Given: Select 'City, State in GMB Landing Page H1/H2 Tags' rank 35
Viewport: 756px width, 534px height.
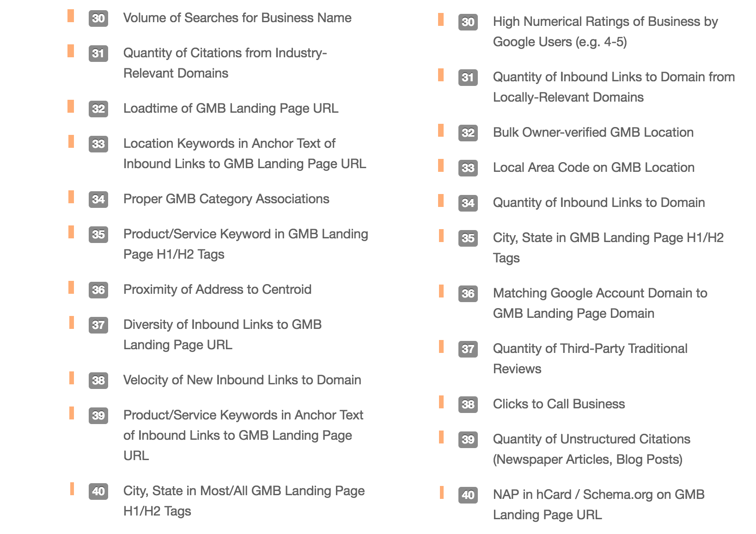Looking at the screenshot, I should click(x=608, y=248).
